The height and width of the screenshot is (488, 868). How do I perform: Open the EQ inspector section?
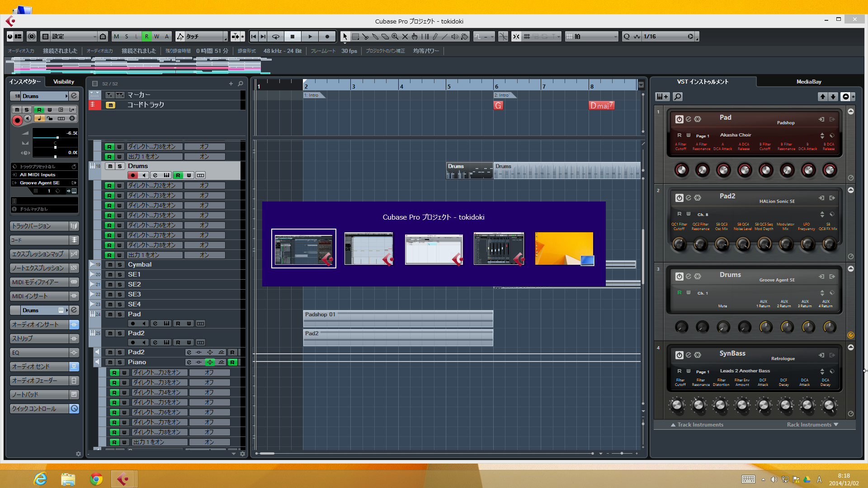click(x=44, y=352)
